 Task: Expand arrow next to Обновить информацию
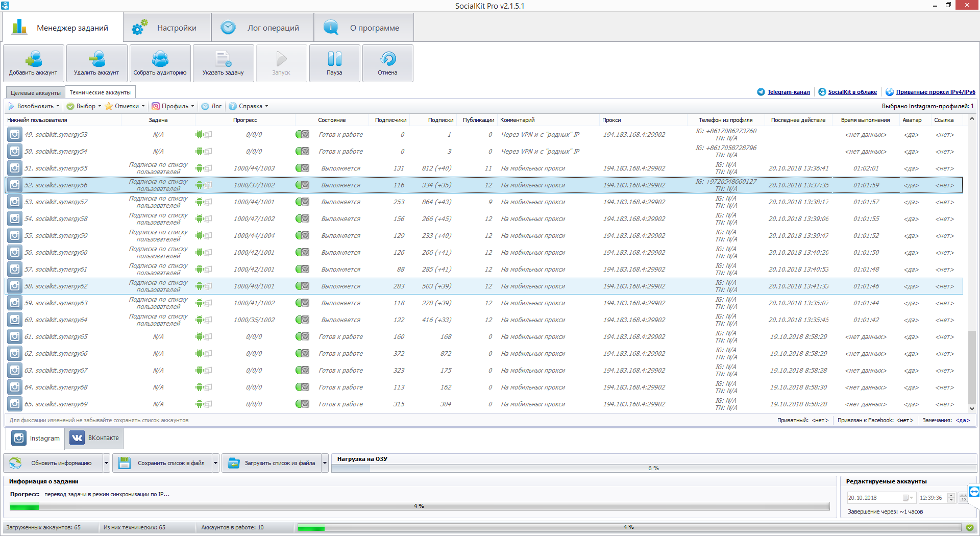point(106,464)
